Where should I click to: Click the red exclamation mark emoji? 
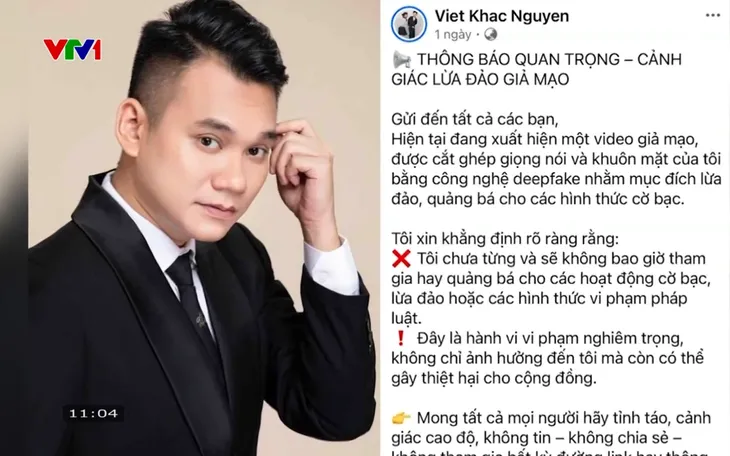400,338
